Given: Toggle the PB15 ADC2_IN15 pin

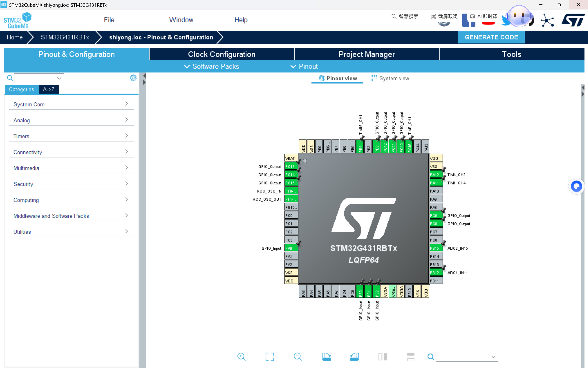Looking at the screenshot, I should pos(436,248).
